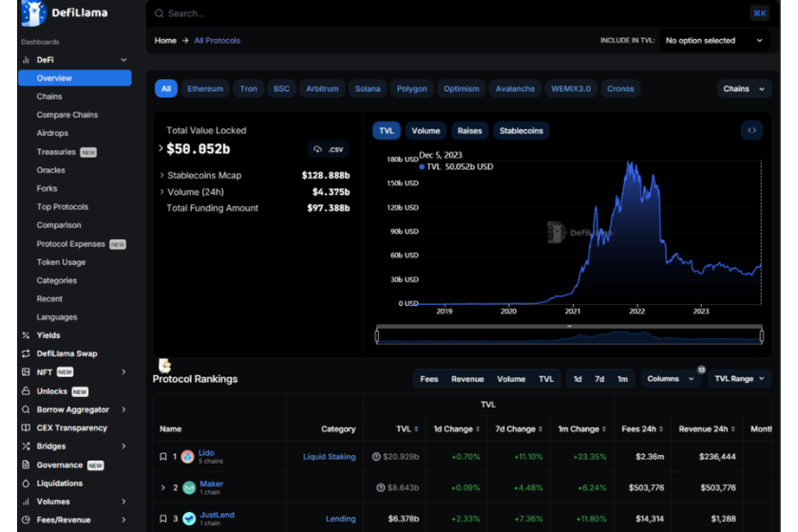Toggle the Volume chart series
This screenshot has width=798, height=532.
[x=426, y=131]
